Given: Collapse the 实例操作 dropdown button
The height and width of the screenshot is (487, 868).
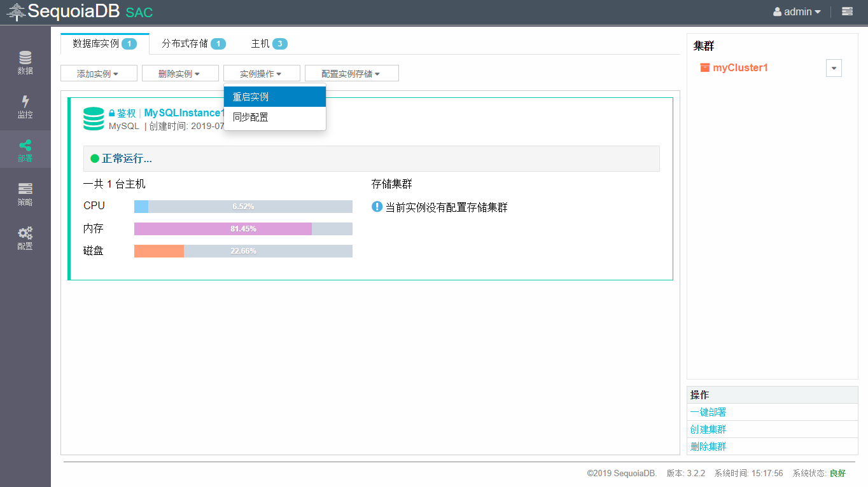Looking at the screenshot, I should coord(262,74).
